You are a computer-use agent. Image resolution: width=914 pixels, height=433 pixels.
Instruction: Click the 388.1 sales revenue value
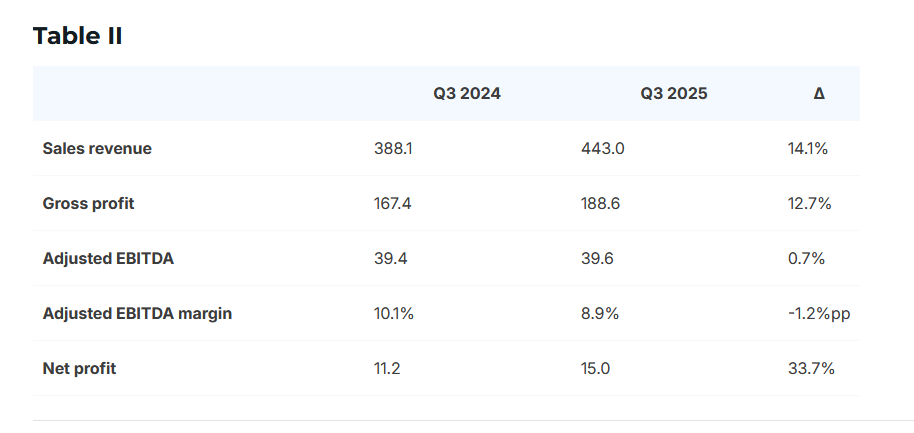(x=393, y=149)
